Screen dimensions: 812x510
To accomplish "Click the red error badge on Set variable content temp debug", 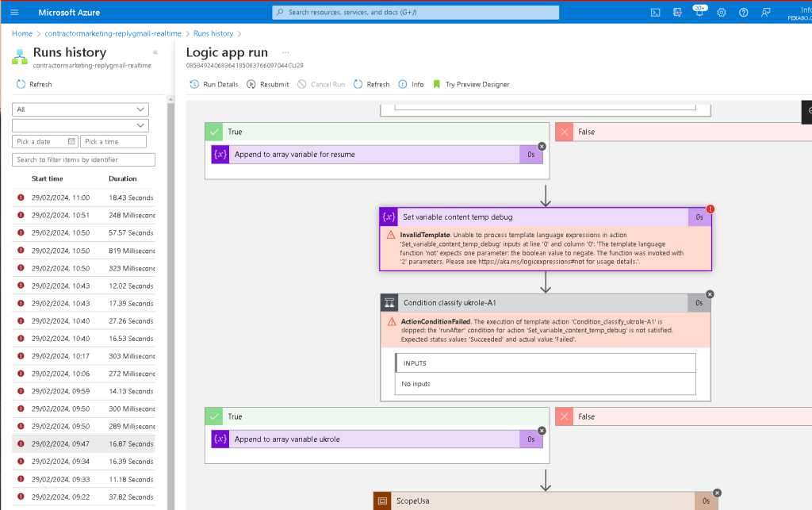I will tap(710, 209).
